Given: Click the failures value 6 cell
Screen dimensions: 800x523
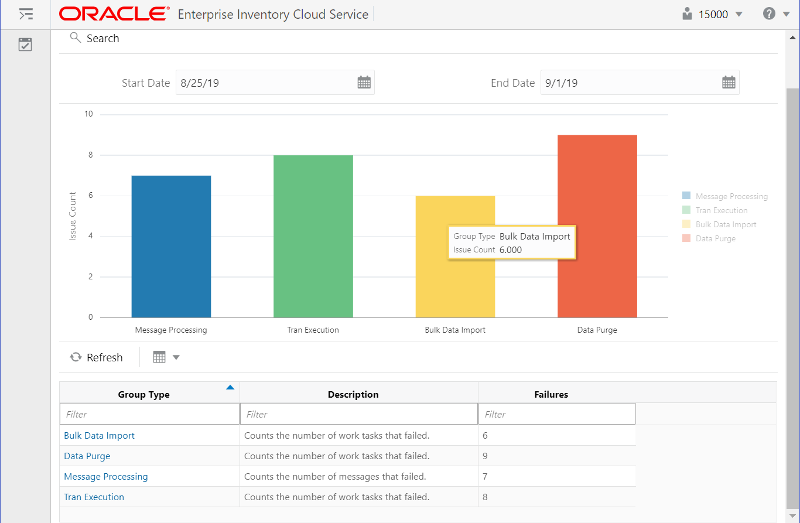Looking at the screenshot, I should coord(557,436).
